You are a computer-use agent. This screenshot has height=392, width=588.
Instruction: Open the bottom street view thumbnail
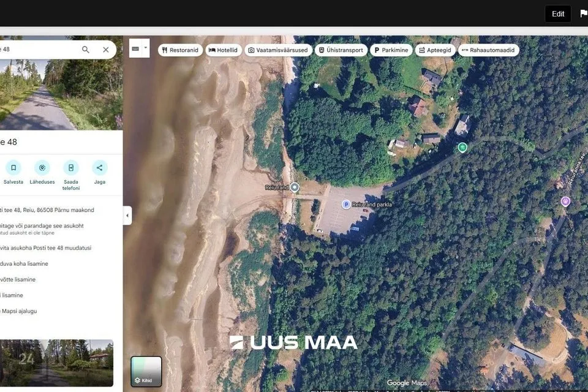56,363
